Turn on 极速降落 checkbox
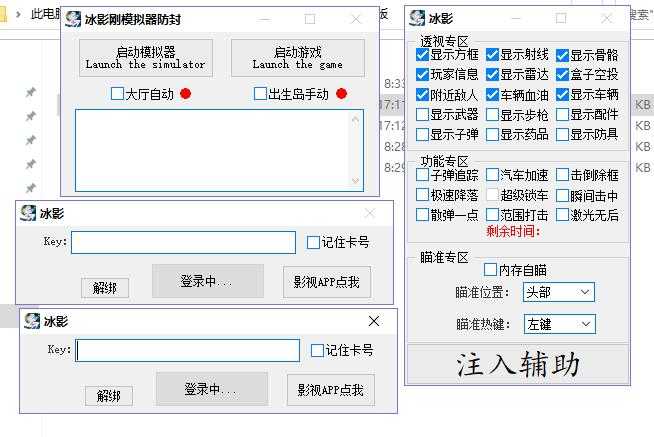This screenshot has height=437, width=654. point(423,195)
